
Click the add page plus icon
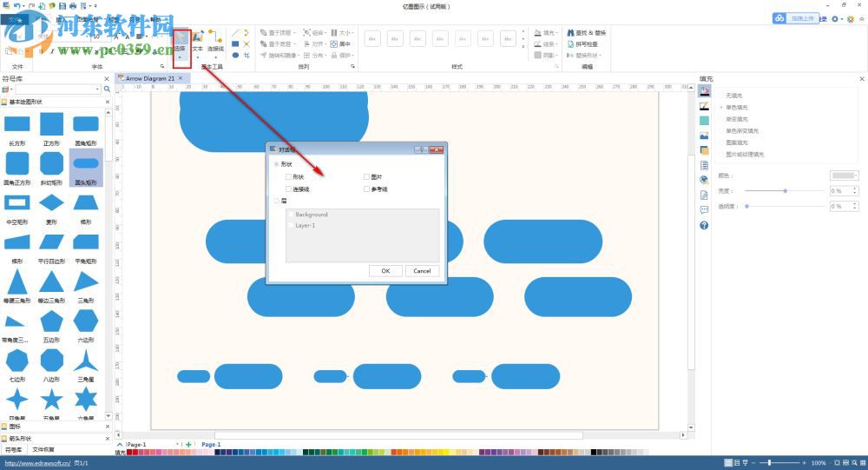click(x=188, y=445)
